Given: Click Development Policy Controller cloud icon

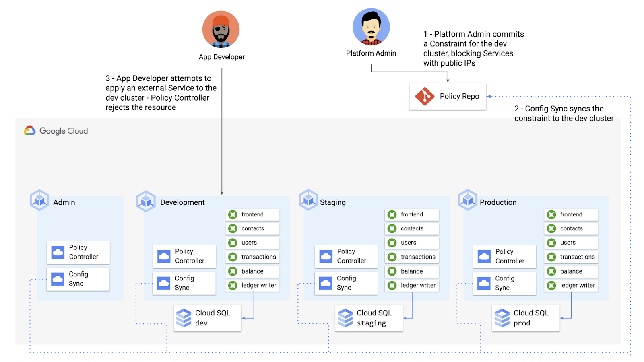Looking at the screenshot, I should coord(164,256).
